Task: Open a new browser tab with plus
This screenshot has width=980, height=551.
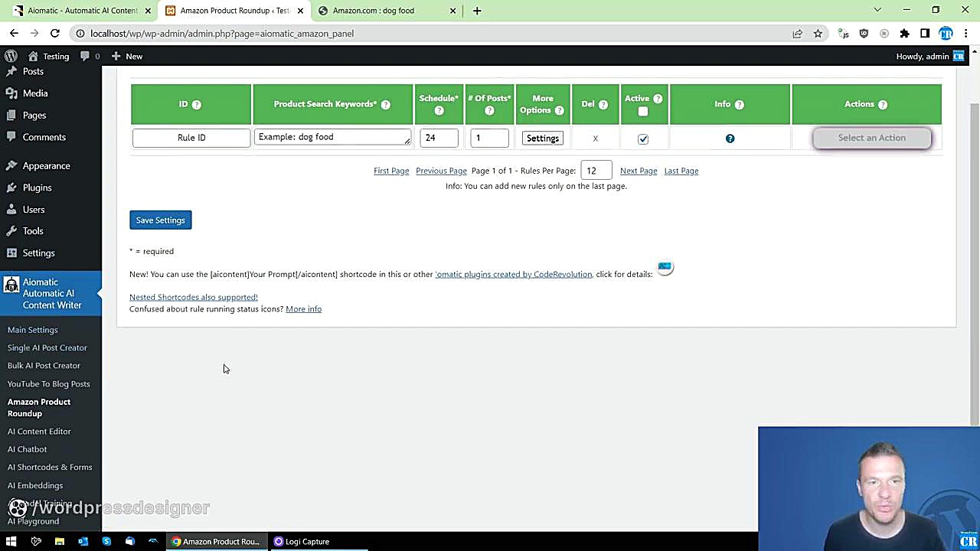Action: pyautogui.click(x=477, y=11)
